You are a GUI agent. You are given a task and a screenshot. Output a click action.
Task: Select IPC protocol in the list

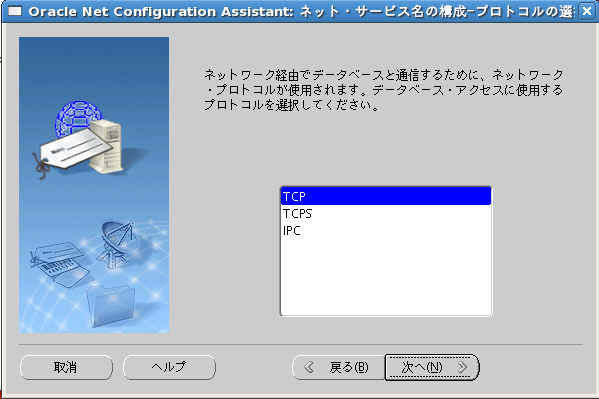click(x=386, y=230)
